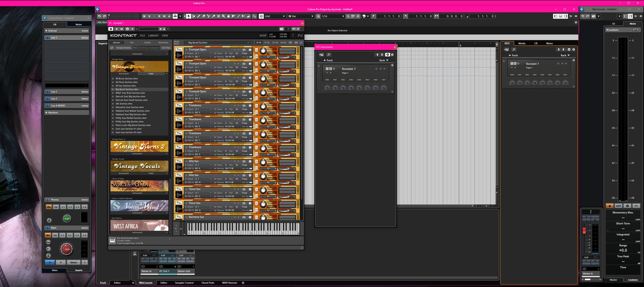
Task: Open Loudness settings gear icon
Action: (x=627, y=206)
